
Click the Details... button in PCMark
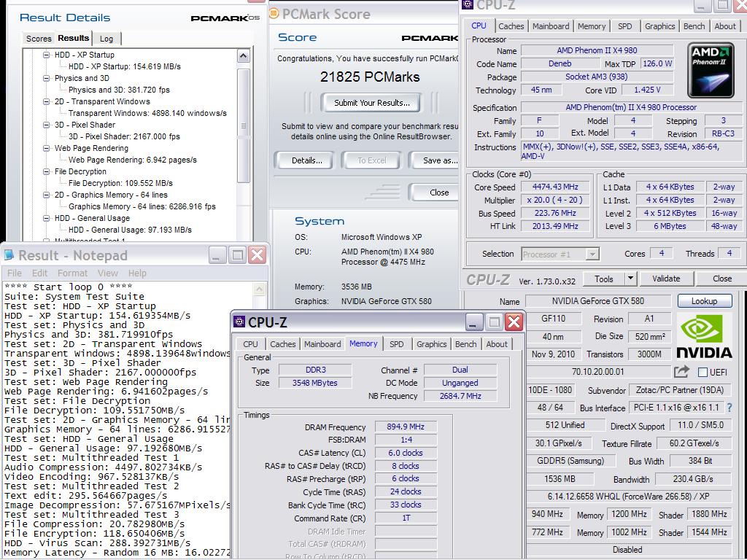[x=307, y=160]
